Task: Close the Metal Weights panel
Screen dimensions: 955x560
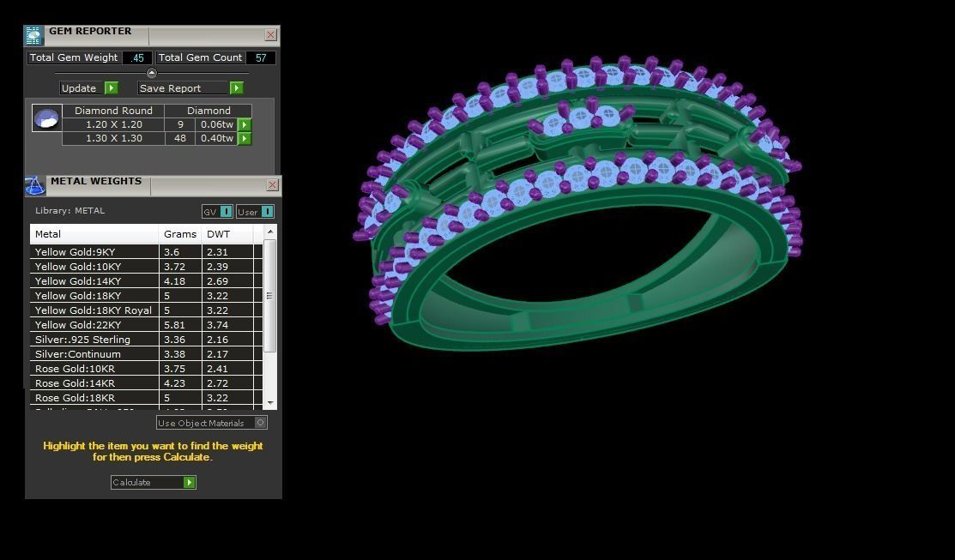Action: click(x=272, y=185)
